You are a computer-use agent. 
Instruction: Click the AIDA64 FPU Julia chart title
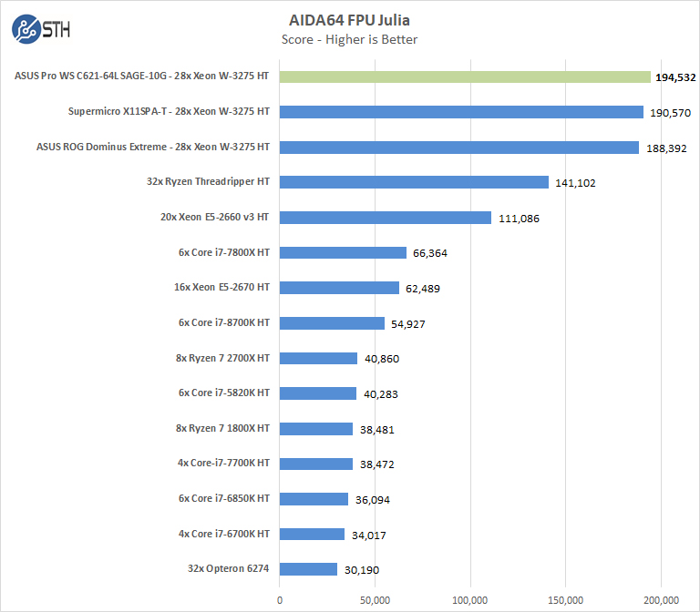point(350,19)
